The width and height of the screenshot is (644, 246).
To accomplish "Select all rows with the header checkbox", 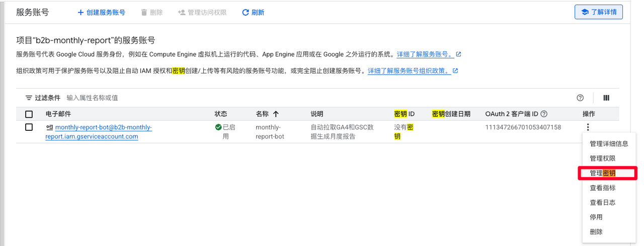I will (x=29, y=114).
